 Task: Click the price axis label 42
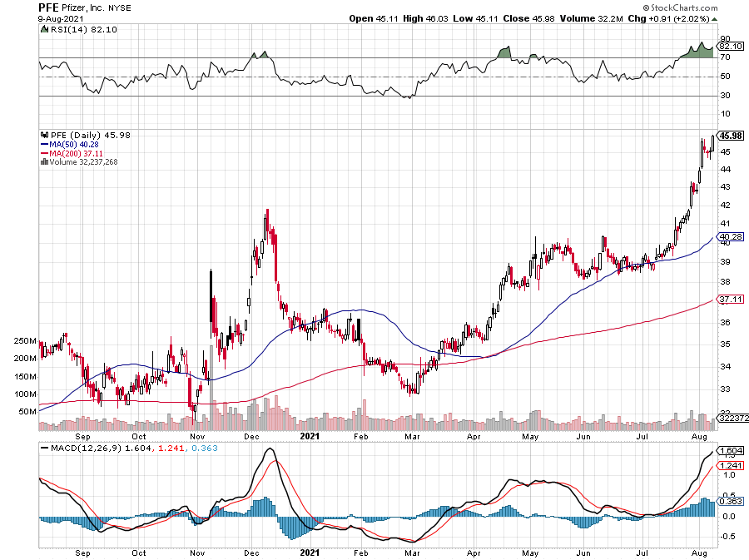point(725,206)
